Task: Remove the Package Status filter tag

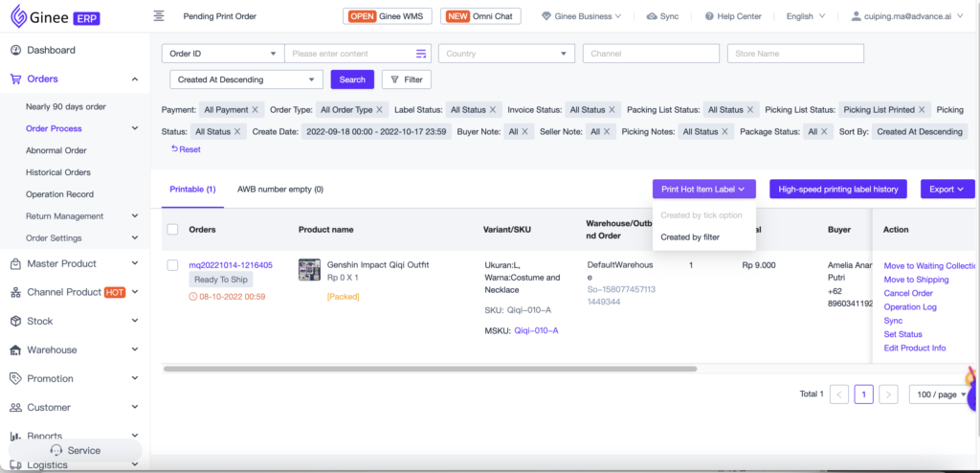Action: coord(824,132)
